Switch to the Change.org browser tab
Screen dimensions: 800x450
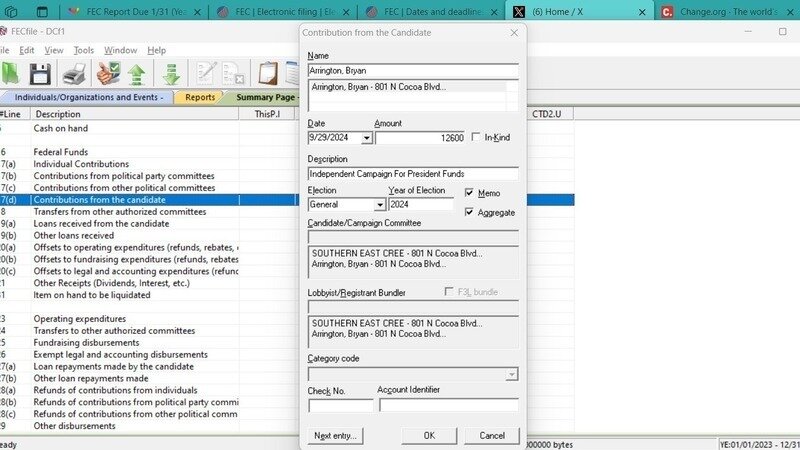728,11
